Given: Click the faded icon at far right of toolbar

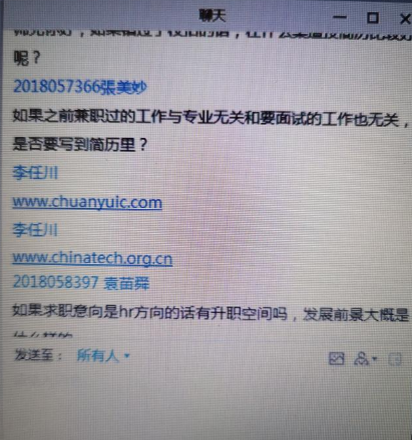Looking at the screenshot, I should [x=395, y=360].
